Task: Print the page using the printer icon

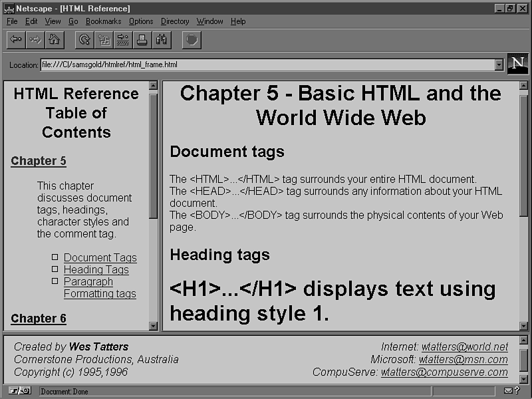Action: [x=142, y=40]
